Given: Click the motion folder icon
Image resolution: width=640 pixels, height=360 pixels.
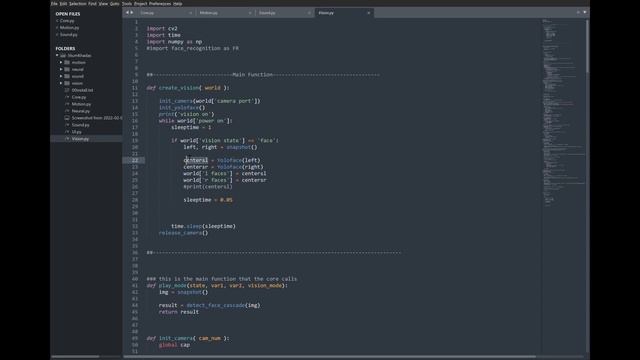Looking at the screenshot, I should point(67,62).
